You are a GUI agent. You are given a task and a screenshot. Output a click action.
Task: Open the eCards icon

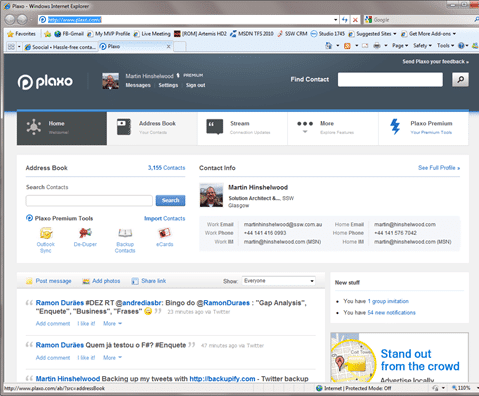click(x=164, y=233)
